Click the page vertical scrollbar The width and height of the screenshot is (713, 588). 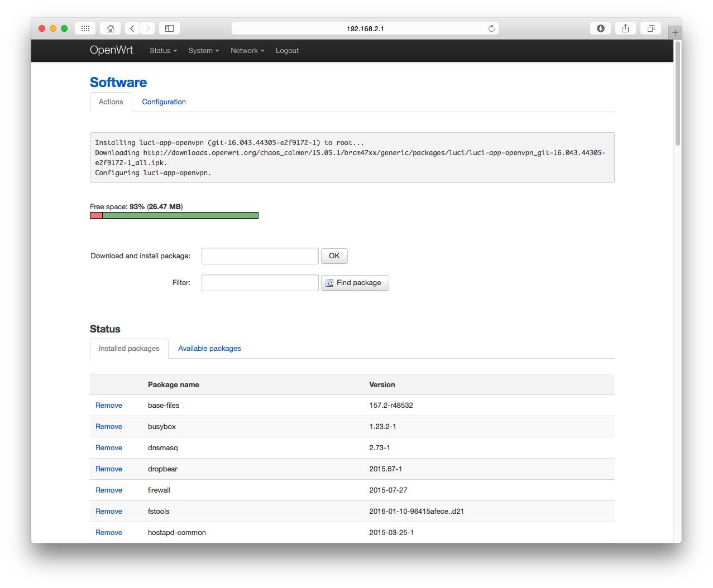(x=678, y=93)
